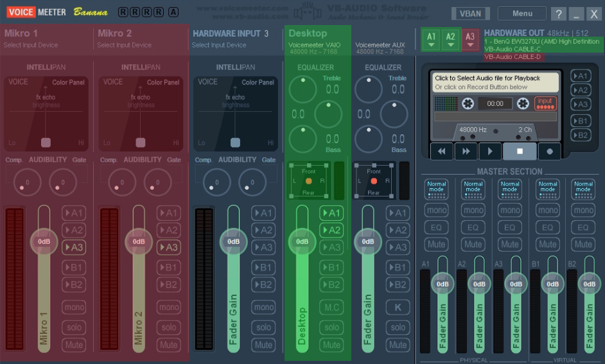Viewport: 605px width, 364px height.
Task: Click the VB-Audio CABLE-D output entry
Action: coord(513,56)
